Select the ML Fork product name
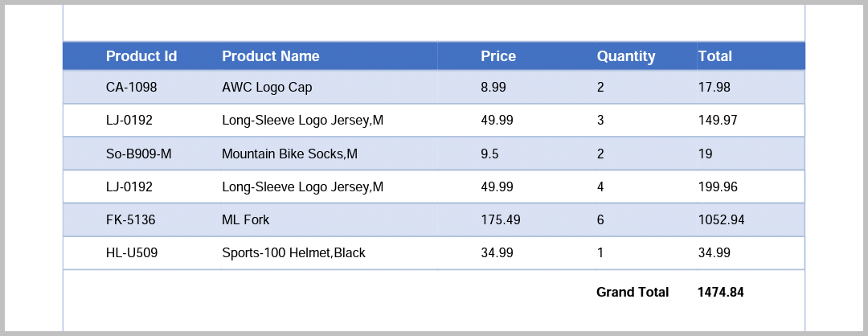This screenshot has width=868, height=336. tap(246, 219)
